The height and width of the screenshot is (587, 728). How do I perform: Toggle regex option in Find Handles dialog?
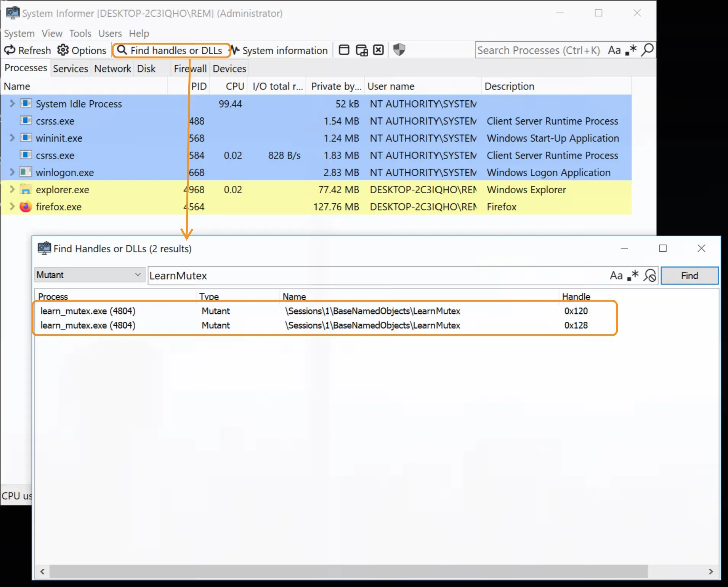[x=633, y=275]
